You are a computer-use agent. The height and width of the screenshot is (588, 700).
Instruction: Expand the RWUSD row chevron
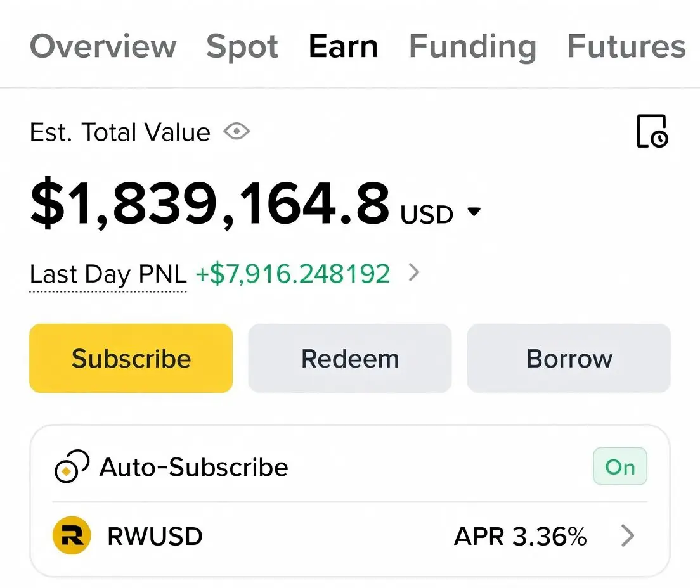coord(627,536)
